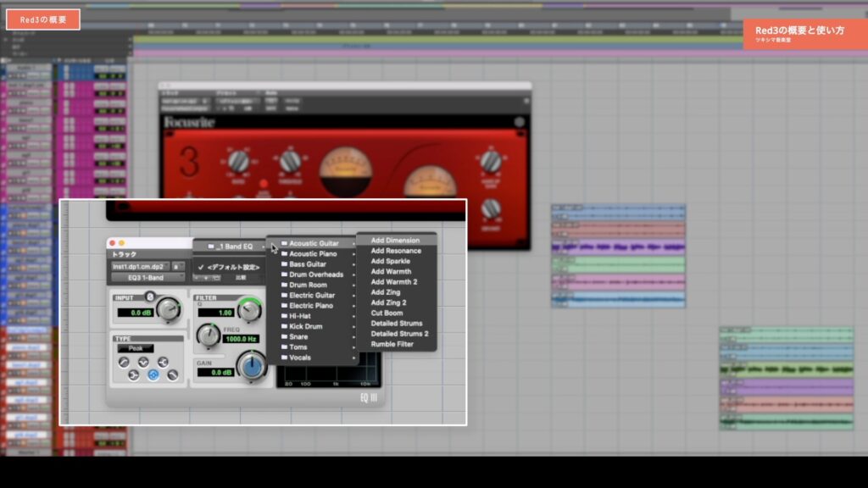
Task: Select the Notch filter type icon
Action: coord(143,362)
